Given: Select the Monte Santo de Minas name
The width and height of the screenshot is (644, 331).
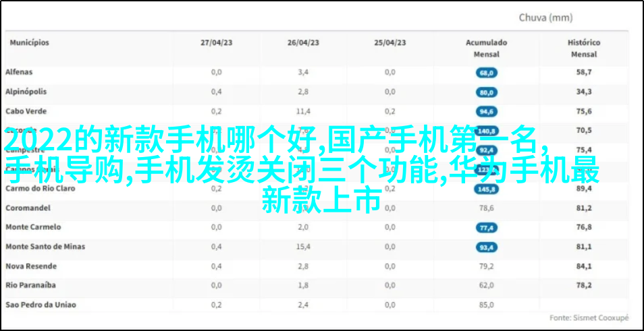Looking at the screenshot, I should pos(45,247).
